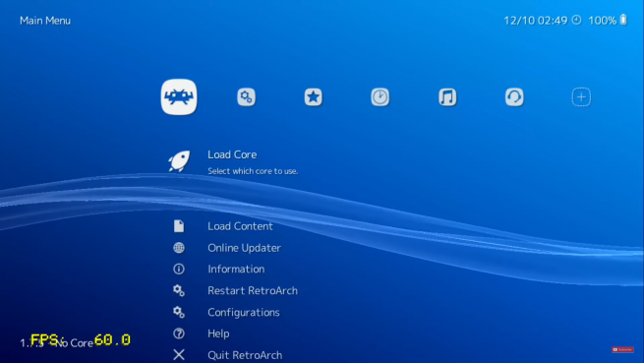Open the History clock tab icon

380,97
